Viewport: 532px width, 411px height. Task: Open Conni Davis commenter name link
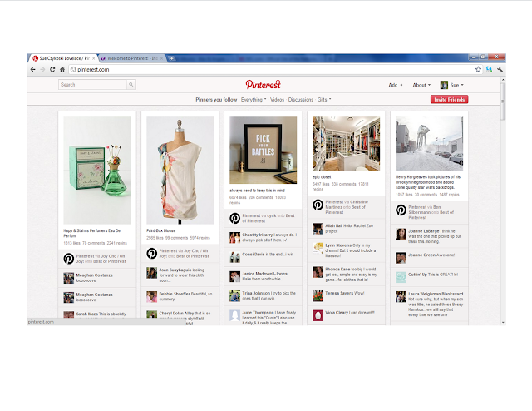coord(253,254)
